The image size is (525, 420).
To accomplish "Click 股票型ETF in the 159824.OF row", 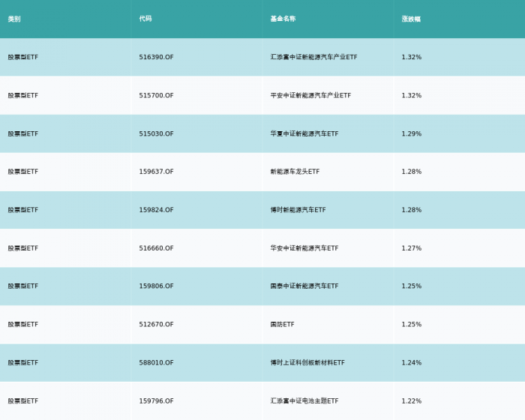I will point(23,210).
